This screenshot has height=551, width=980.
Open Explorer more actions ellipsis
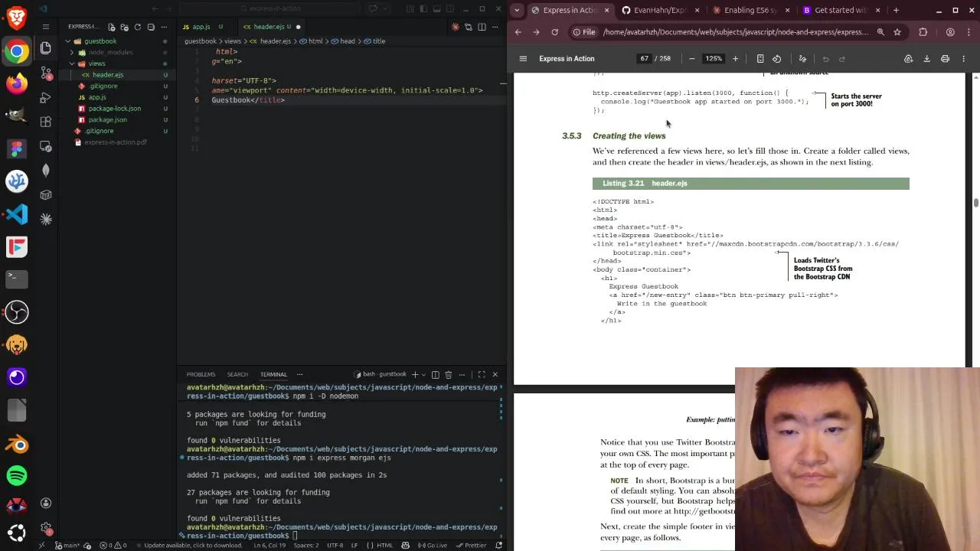(165, 27)
